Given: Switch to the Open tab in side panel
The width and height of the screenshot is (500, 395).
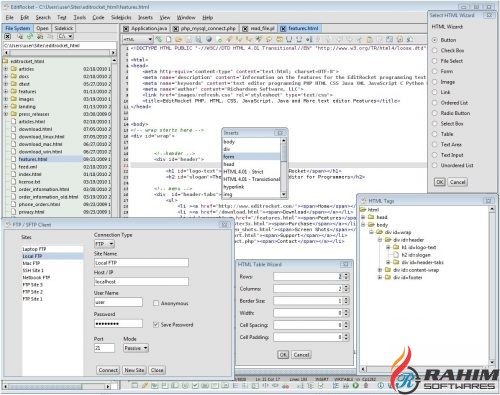Looking at the screenshot, I should click(42, 28).
